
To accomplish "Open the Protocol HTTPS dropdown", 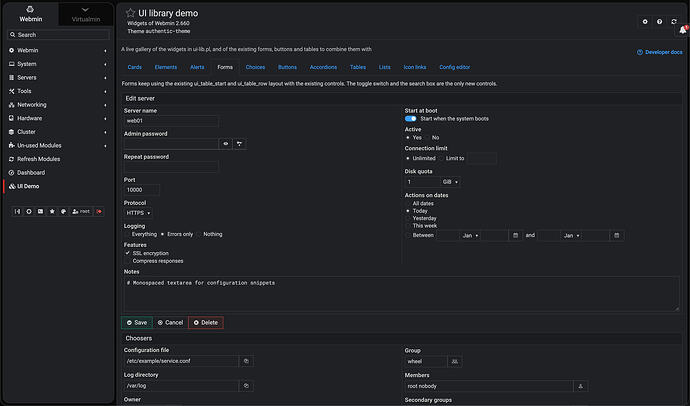I will (x=139, y=213).
